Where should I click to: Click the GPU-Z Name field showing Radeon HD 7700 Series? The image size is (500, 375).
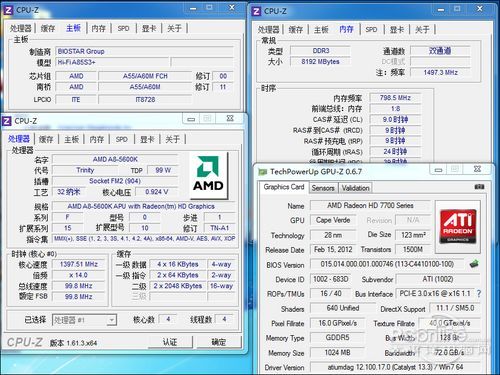click(x=370, y=205)
